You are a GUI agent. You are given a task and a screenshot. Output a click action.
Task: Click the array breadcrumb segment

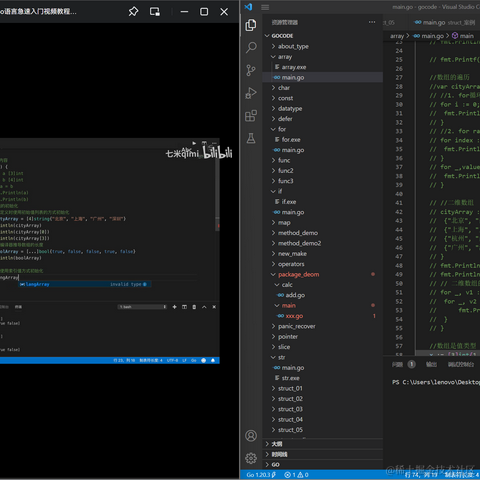[397, 36]
